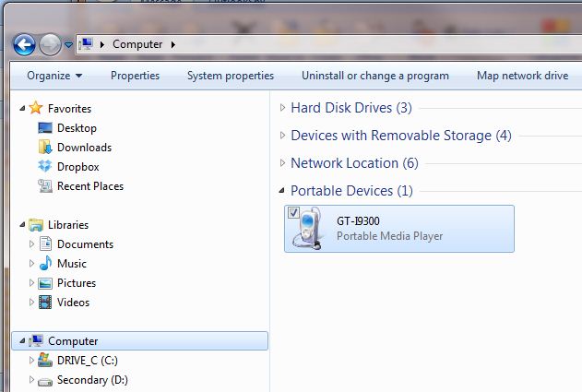Select Computer in the navigation pane

73,341
